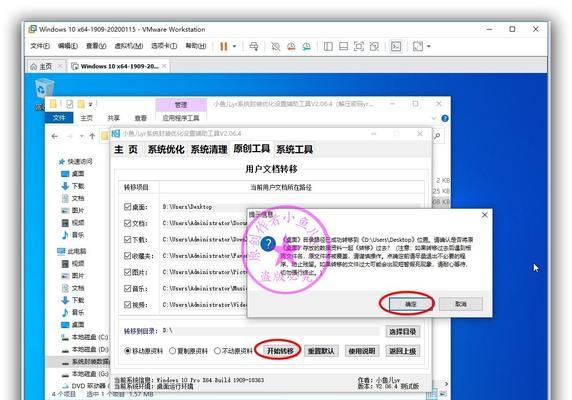The image size is (572, 400).
Task: Uncheck the 文档 transfer checkbox
Action: 127,223
